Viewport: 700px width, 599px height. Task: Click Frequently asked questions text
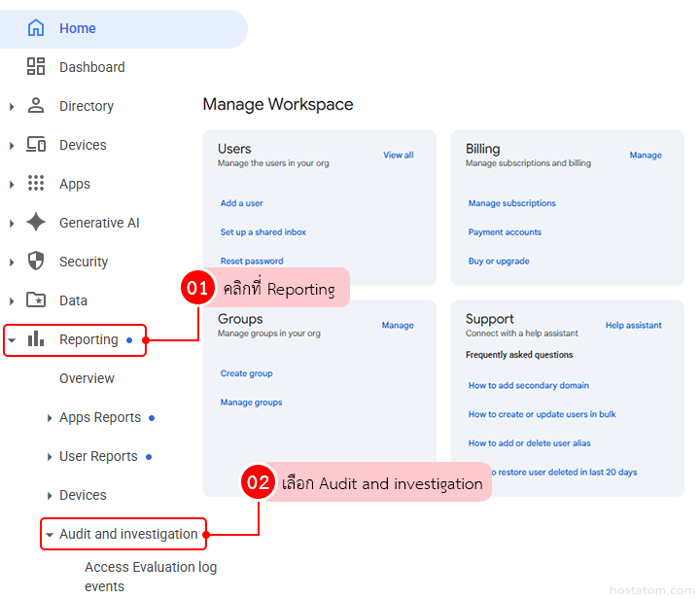(x=519, y=354)
